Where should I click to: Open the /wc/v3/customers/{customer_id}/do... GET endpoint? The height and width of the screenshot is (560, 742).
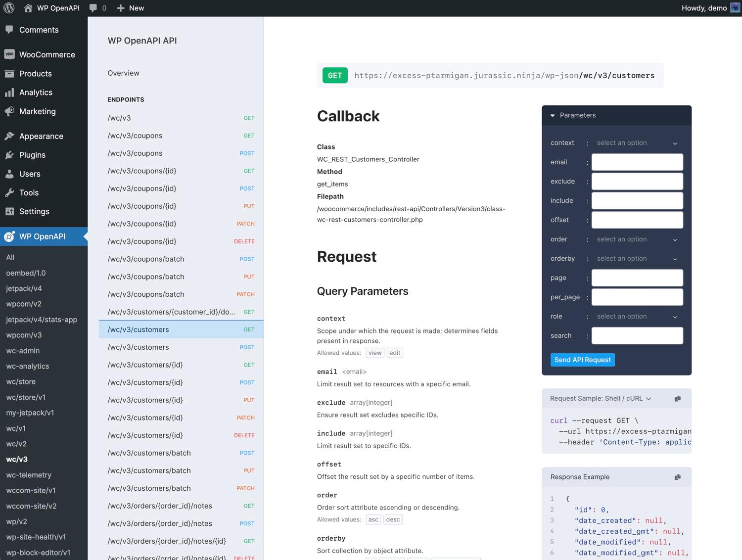(181, 312)
